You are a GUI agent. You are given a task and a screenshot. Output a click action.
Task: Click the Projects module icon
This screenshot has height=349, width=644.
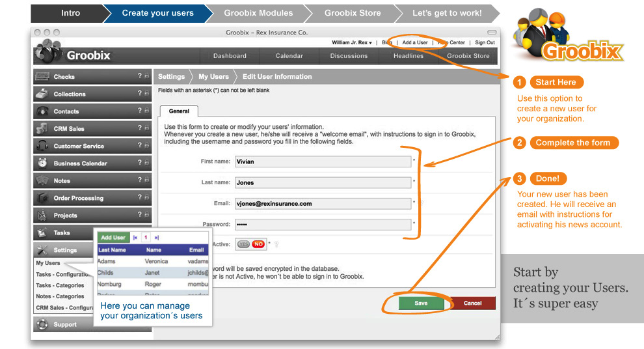coord(42,215)
